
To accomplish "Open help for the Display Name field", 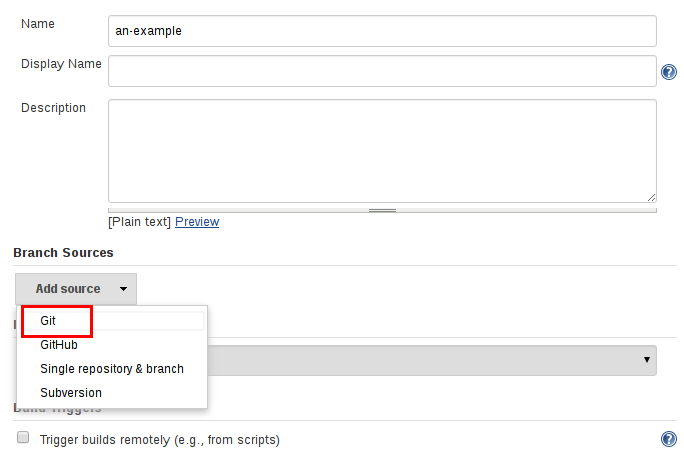I will (x=669, y=72).
